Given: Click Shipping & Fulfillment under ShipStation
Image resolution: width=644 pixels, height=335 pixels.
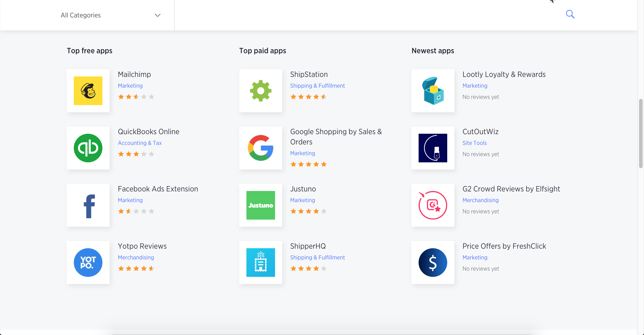Looking at the screenshot, I should (x=317, y=86).
